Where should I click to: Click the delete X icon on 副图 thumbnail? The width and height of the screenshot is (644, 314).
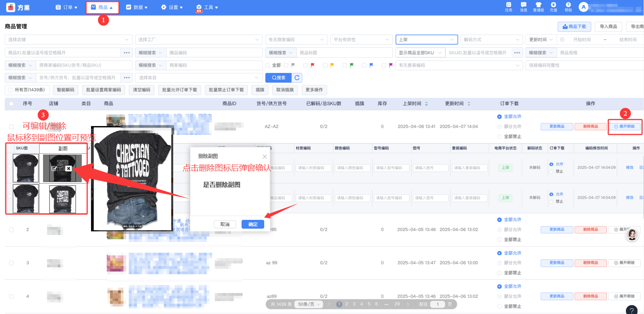[68, 168]
